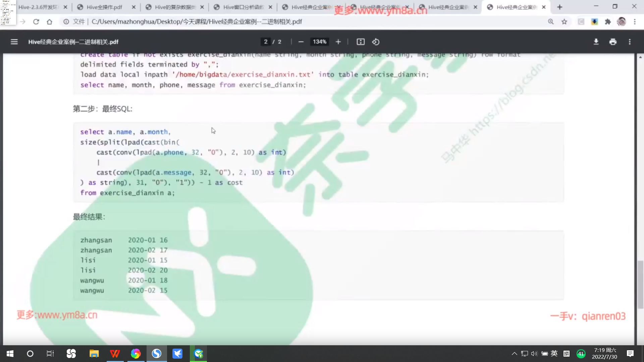Click the zoom out minus button

(x=301, y=42)
